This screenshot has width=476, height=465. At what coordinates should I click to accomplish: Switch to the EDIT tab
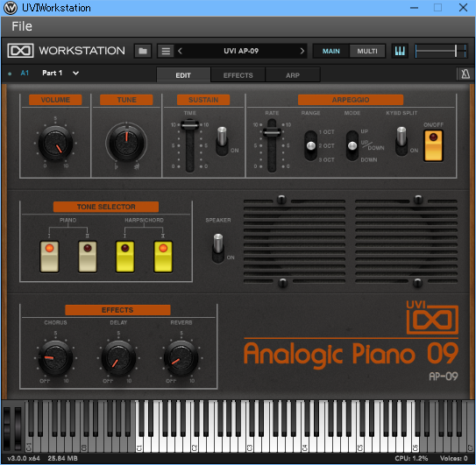pyautogui.click(x=183, y=75)
